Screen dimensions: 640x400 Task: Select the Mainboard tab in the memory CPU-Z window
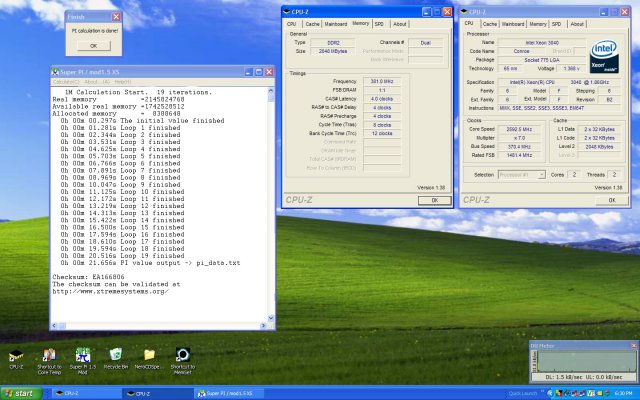click(x=336, y=24)
